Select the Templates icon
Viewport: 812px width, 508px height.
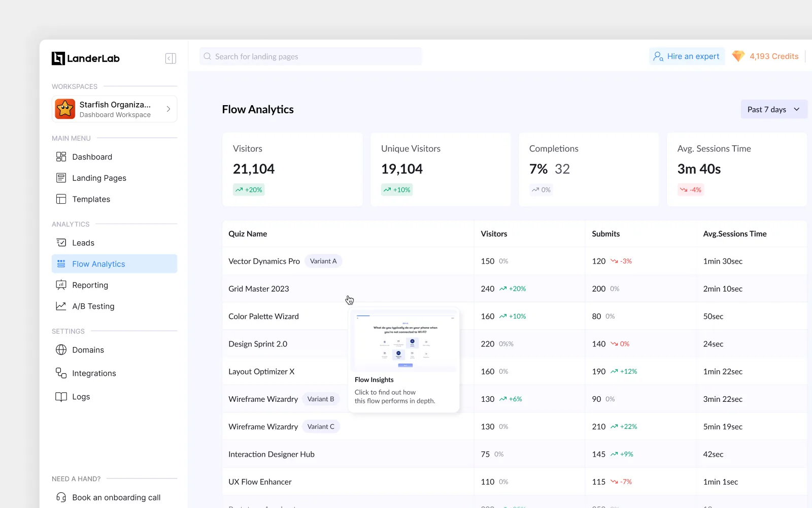(x=61, y=199)
